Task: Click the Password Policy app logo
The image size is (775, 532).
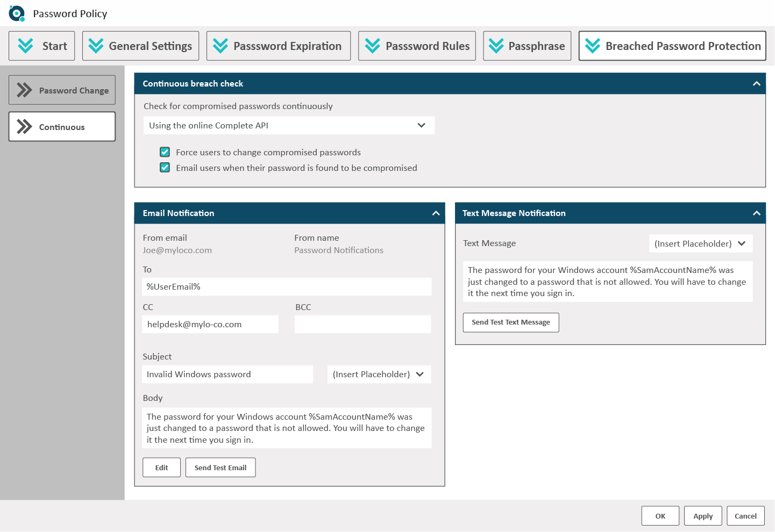Action: [16, 13]
